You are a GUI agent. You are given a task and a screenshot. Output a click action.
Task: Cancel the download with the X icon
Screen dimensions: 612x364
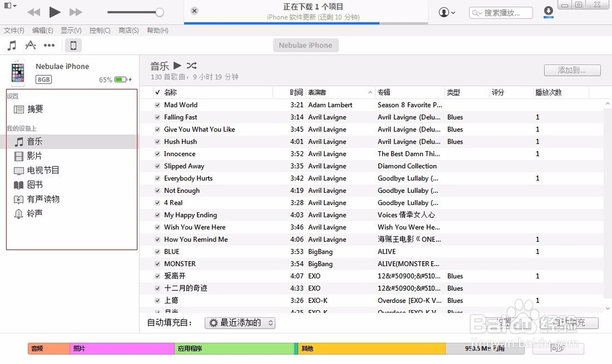tap(195, 11)
